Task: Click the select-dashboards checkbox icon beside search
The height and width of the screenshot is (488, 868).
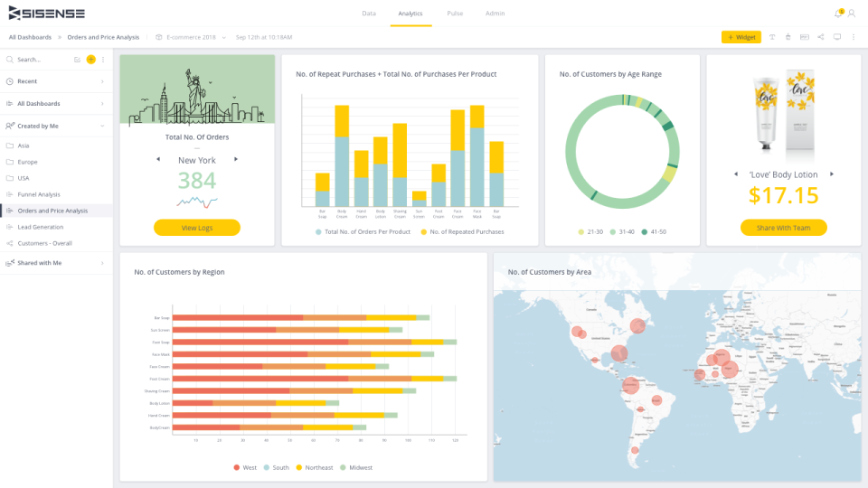Action: click(78, 60)
